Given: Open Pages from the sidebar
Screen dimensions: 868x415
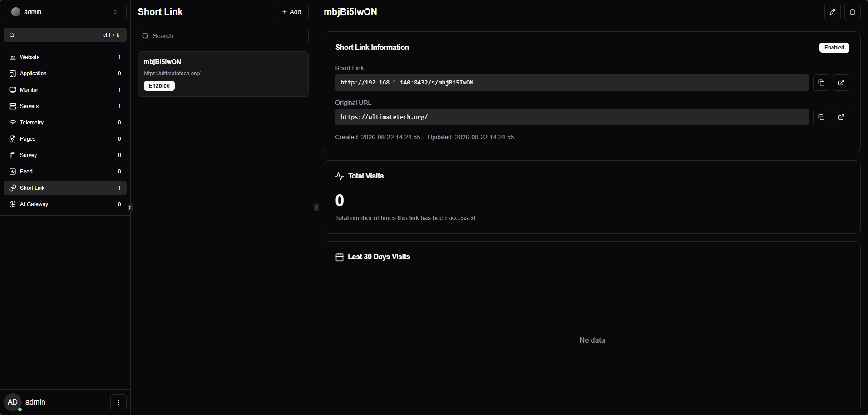Looking at the screenshot, I should click(65, 139).
